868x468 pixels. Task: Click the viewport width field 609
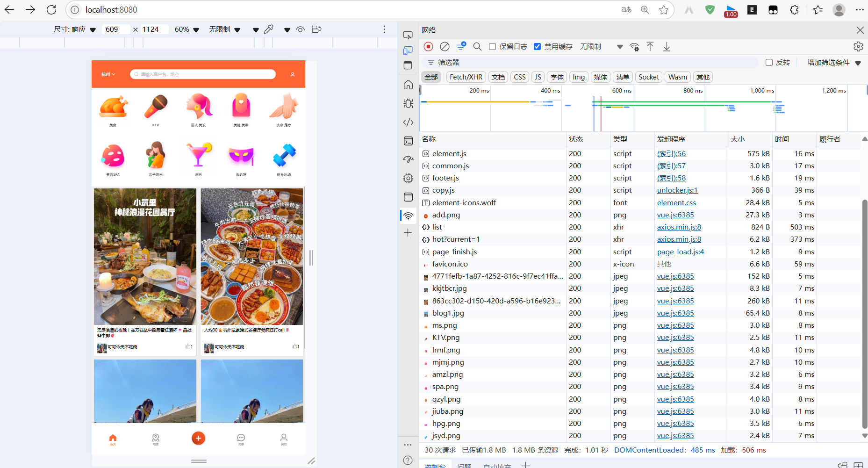(x=115, y=29)
